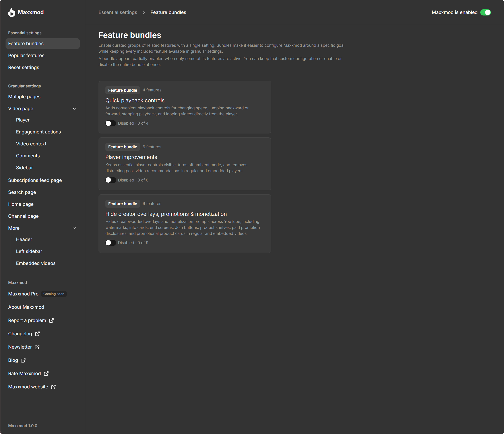Click external link icon beside Maxxmod website
The height and width of the screenshot is (434, 504).
53,387
